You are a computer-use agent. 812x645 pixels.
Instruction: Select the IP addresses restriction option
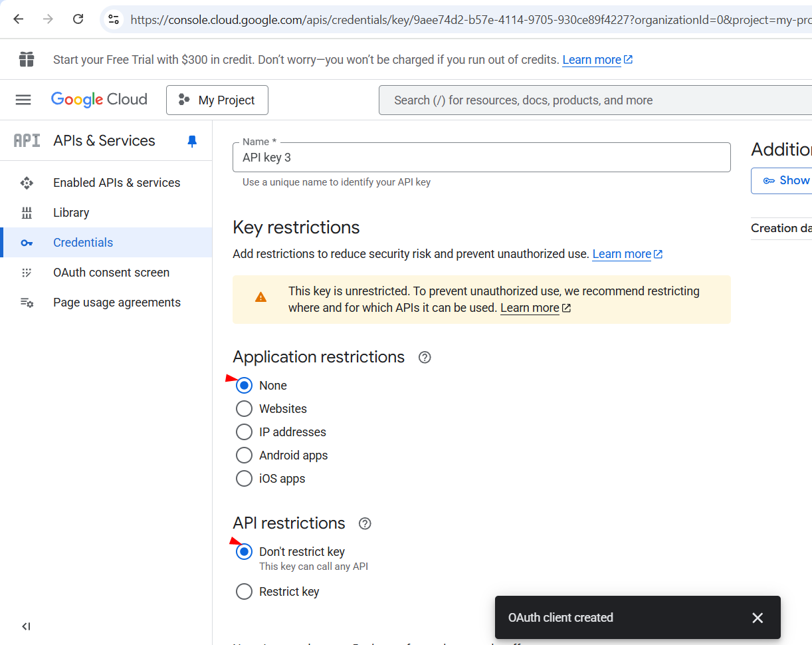(245, 432)
